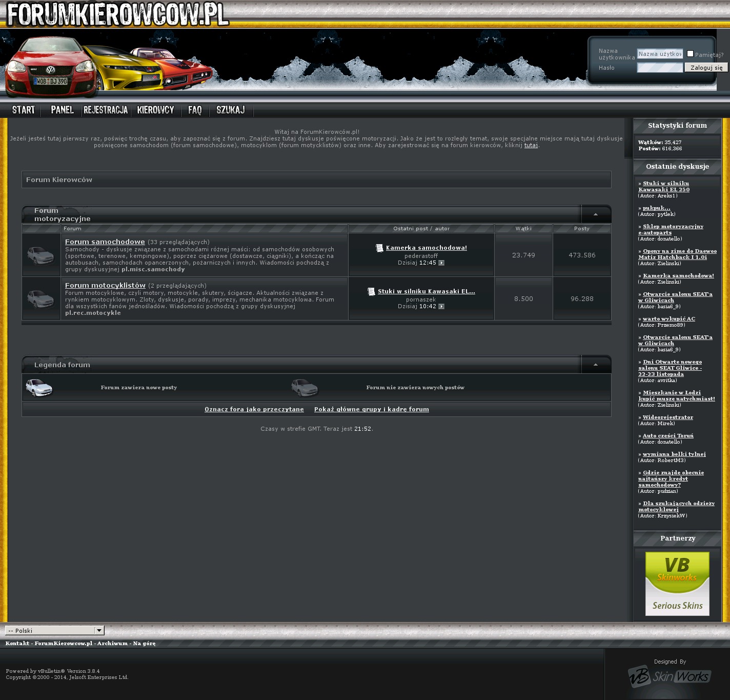Click the Forum samochodowe car status icon
730x700 pixels.
coord(40,255)
